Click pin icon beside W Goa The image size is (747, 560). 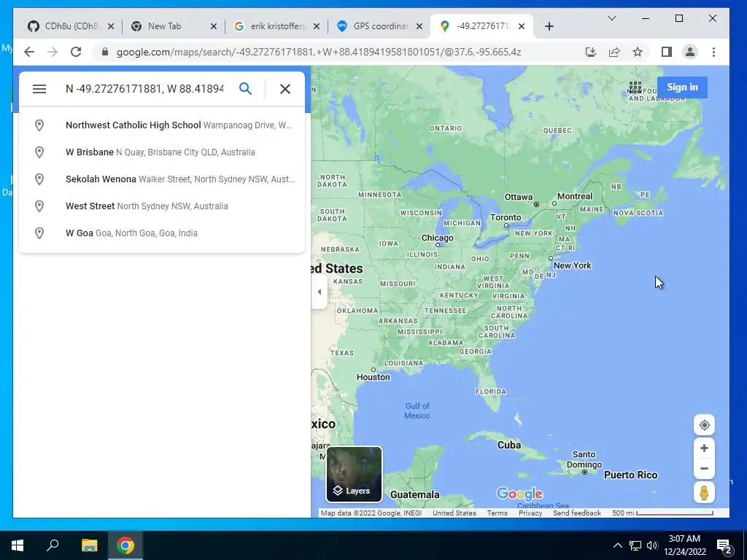(x=39, y=233)
